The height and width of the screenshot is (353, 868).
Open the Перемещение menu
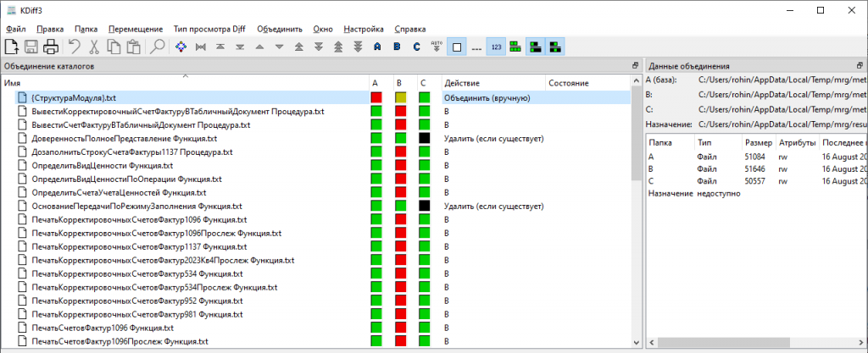click(136, 29)
